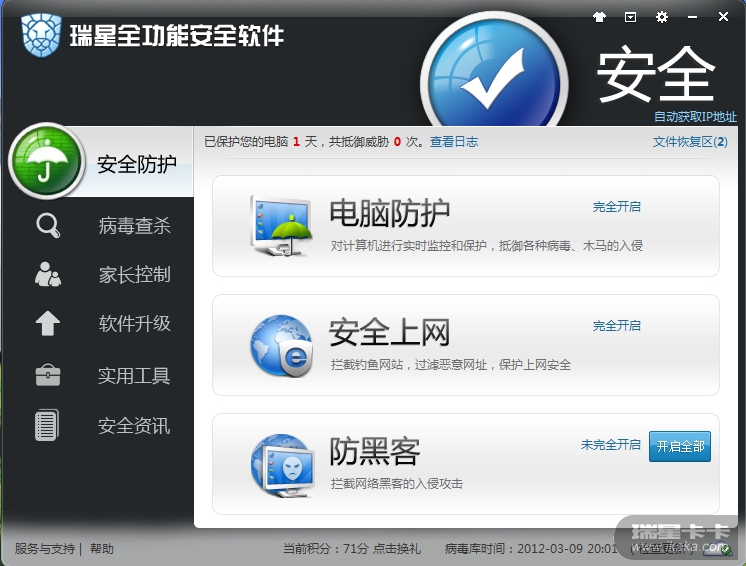This screenshot has width=746, height=566.
Task: Click the toolbox icon for 实用工具
Action: tap(48, 375)
